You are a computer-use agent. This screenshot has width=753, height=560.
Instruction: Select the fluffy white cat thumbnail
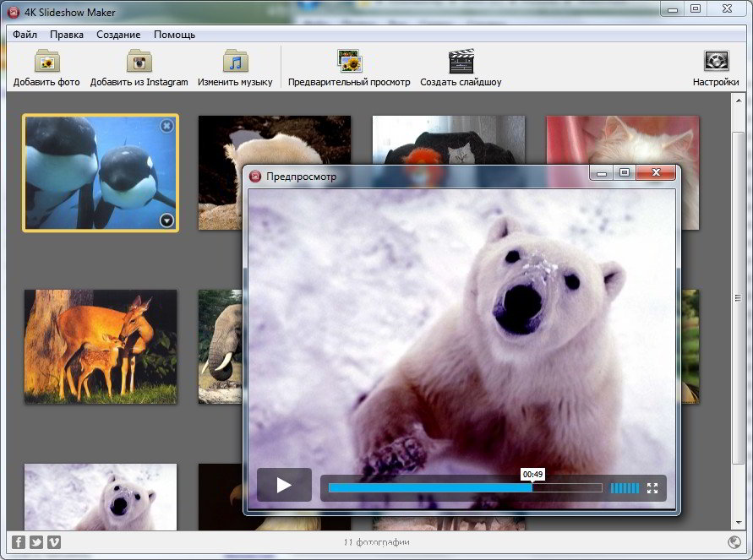[x=622, y=139]
